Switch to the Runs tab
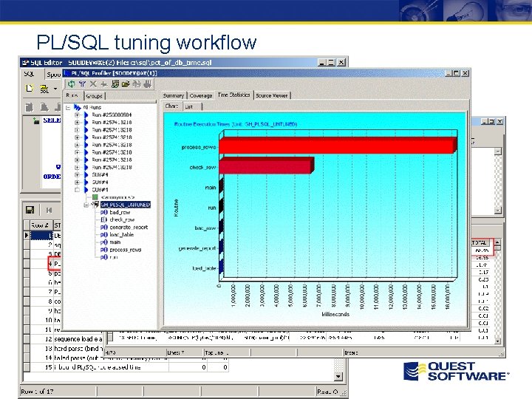532x399 pixels. coord(72,95)
